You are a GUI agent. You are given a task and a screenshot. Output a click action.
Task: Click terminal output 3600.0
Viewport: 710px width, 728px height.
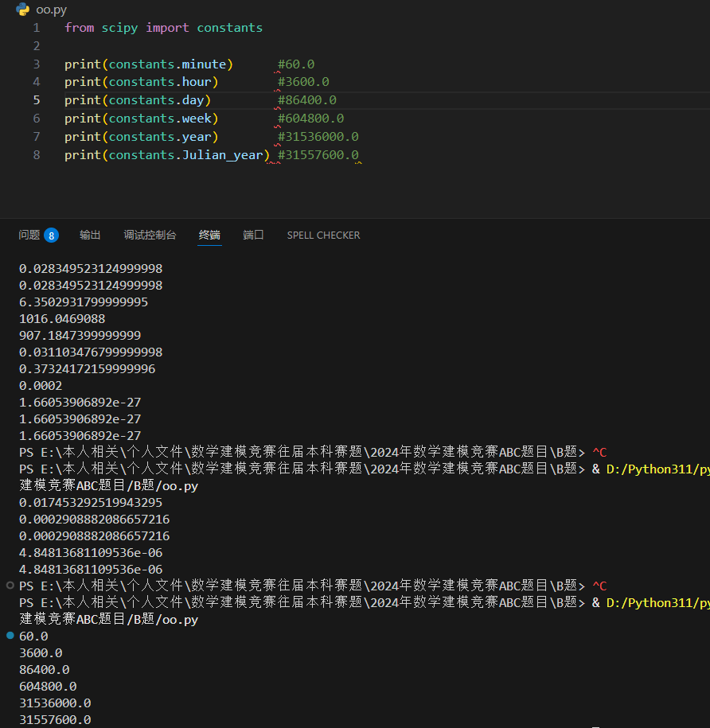(41, 653)
